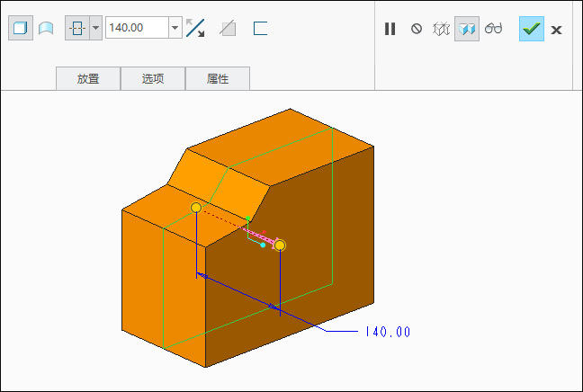The height and width of the screenshot is (392, 583).
Task: Cancel the feature with X button
Action: [x=556, y=30]
